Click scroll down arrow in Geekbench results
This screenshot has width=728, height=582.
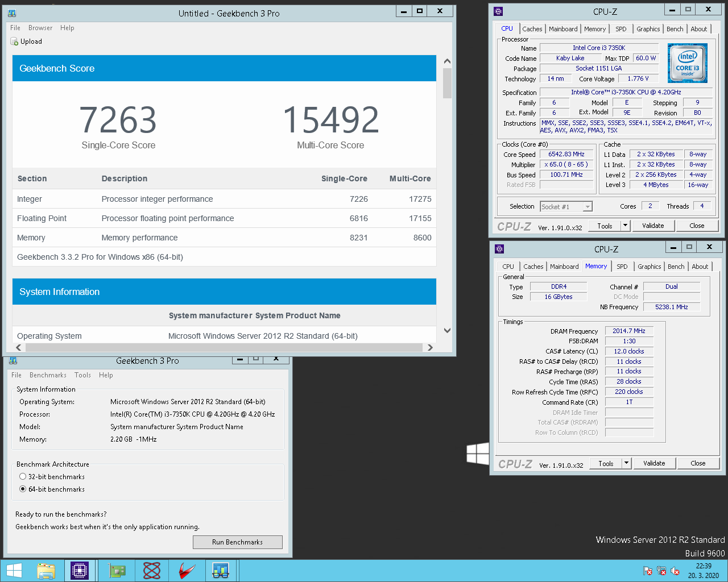point(447,330)
